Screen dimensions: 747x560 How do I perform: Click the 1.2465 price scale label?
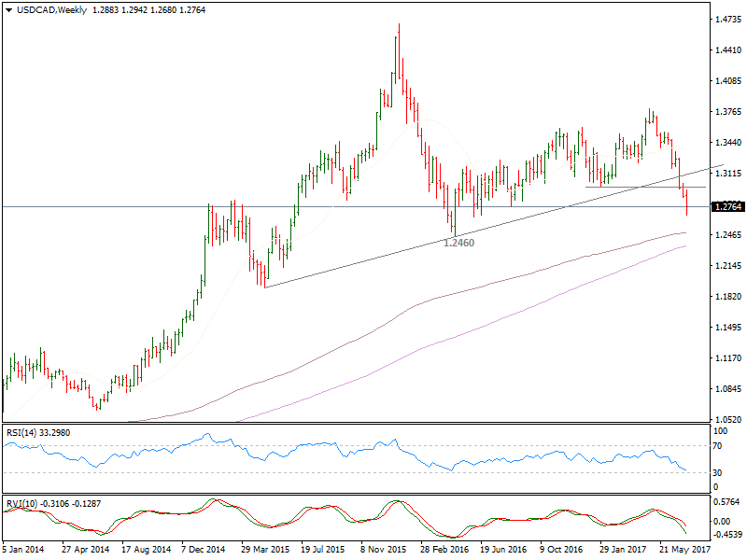click(x=726, y=235)
